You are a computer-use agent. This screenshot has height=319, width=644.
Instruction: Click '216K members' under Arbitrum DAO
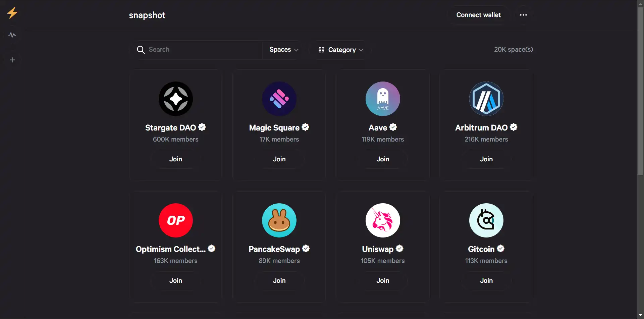(486, 139)
